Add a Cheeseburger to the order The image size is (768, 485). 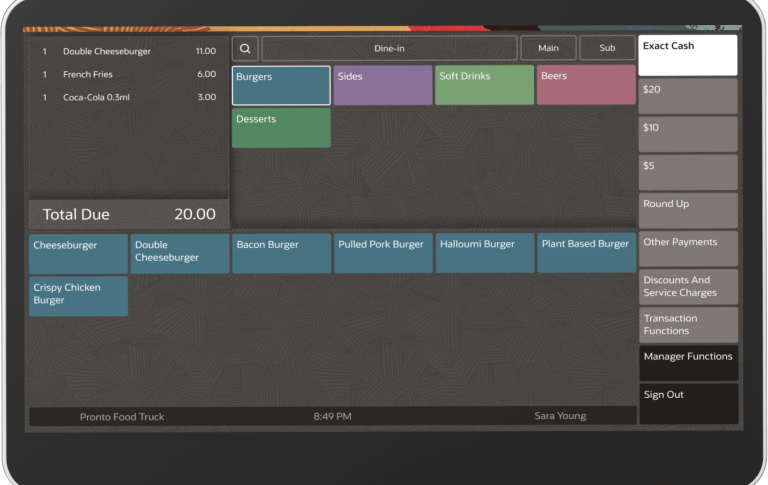pyautogui.click(x=78, y=254)
